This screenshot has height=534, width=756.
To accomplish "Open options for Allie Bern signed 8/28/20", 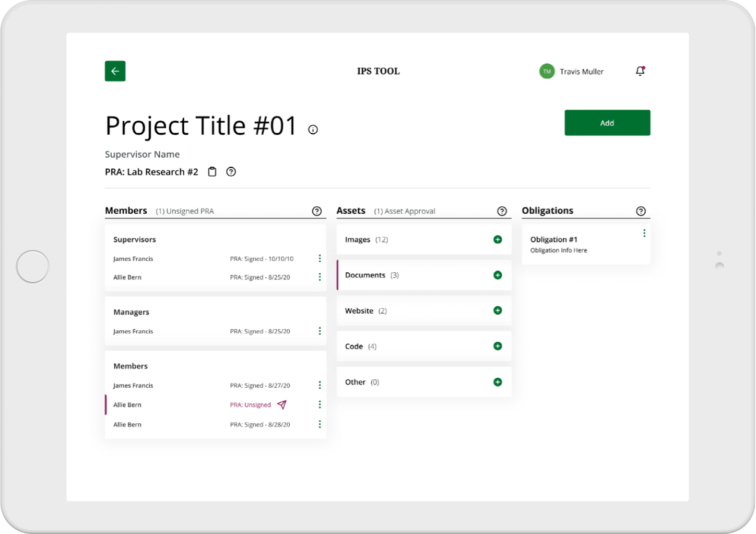I will pos(320,424).
